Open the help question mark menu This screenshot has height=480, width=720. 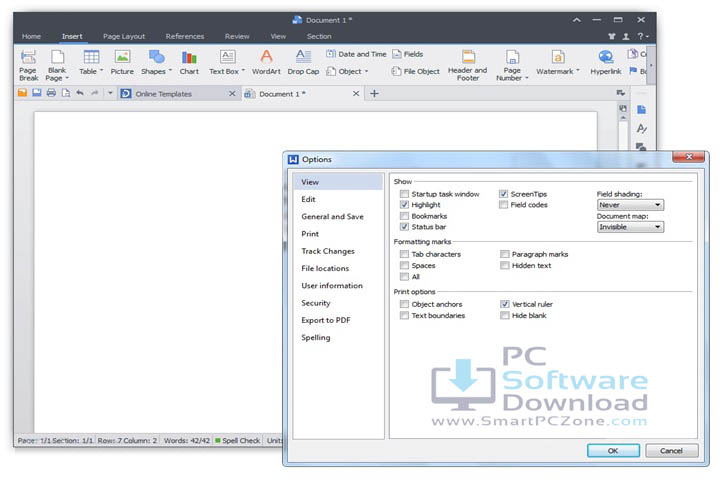pyautogui.click(x=642, y=36)
